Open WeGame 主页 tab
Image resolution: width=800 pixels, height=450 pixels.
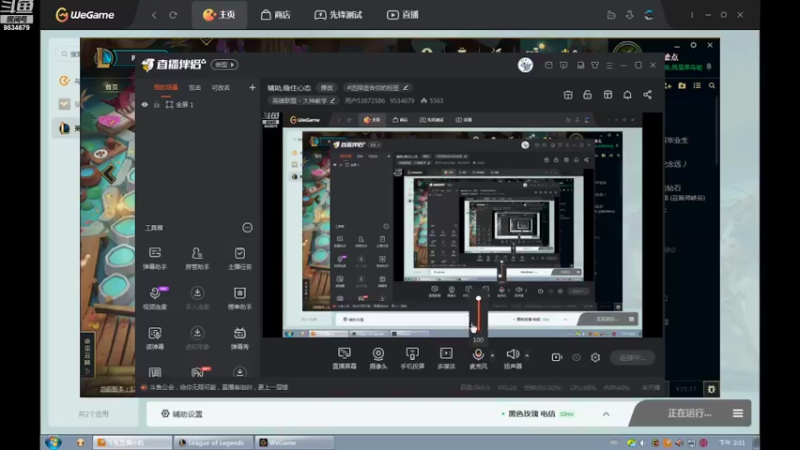click(219, 15)
